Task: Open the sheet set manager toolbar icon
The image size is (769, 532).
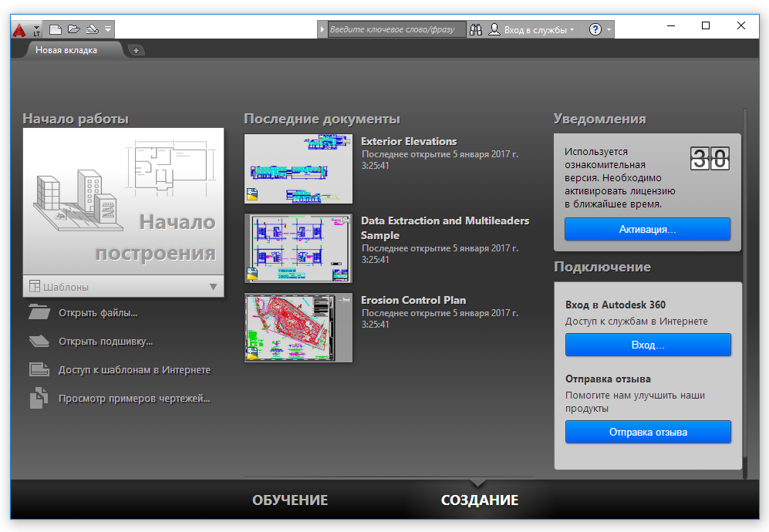Action: 93,29
